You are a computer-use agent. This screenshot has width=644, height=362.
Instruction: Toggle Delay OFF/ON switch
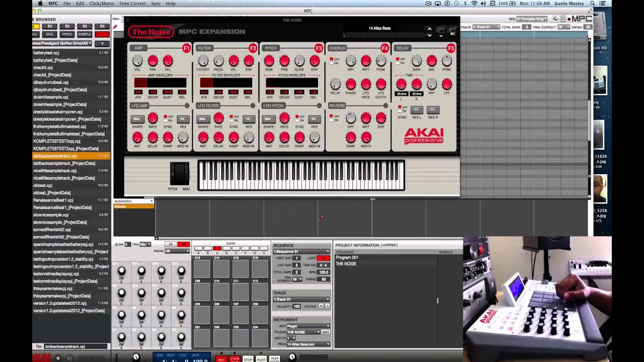point(397,60)
